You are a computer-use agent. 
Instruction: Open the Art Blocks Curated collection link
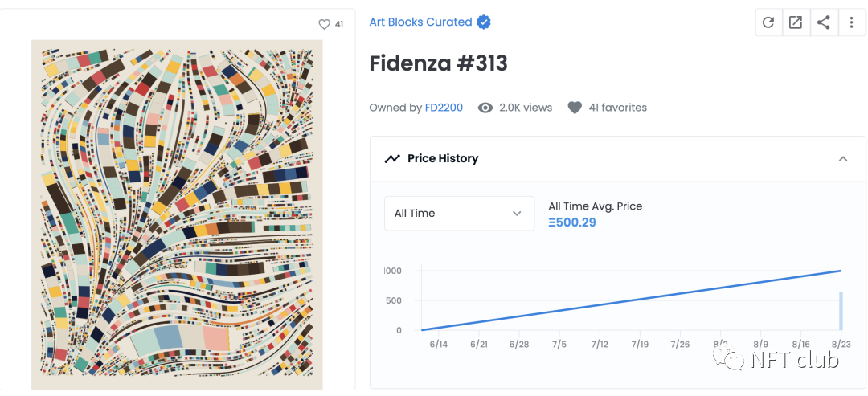point(420,22)
